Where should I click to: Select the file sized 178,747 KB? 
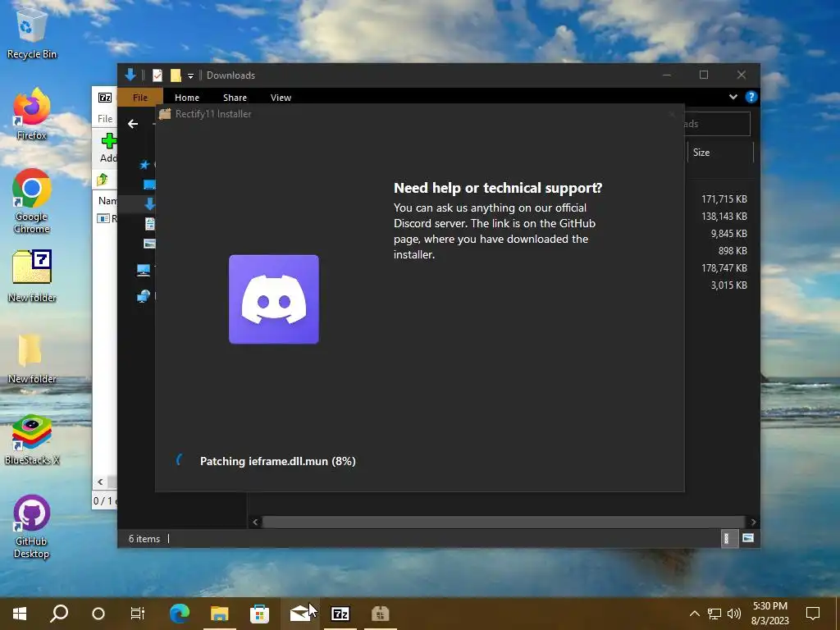tap(724, 268)
